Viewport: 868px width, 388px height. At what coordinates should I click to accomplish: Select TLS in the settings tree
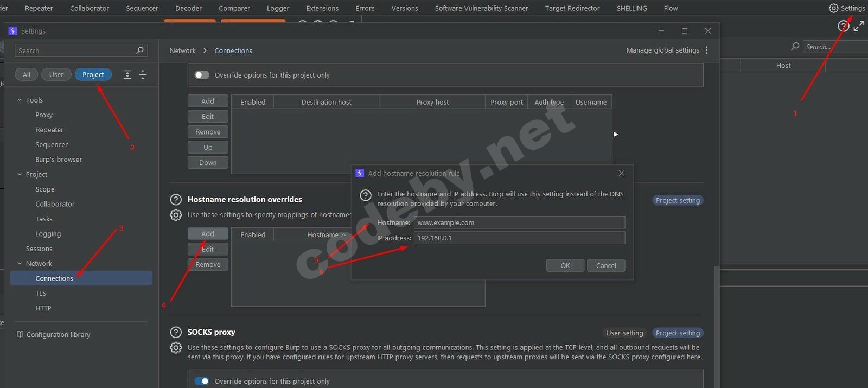41,293
